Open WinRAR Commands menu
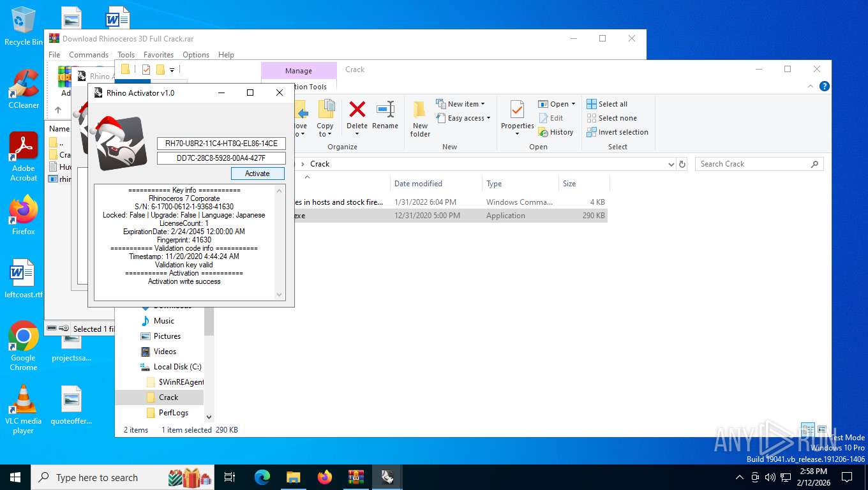 point(89,55)
